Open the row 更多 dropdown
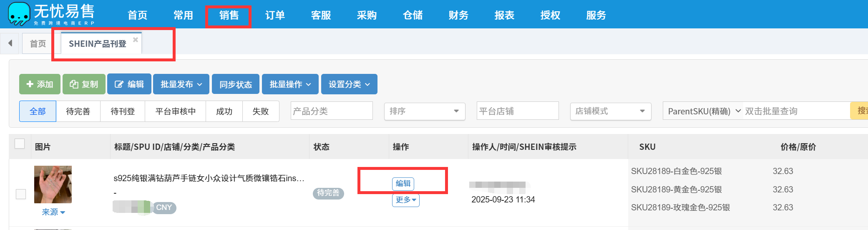 [x=405, y=200]
